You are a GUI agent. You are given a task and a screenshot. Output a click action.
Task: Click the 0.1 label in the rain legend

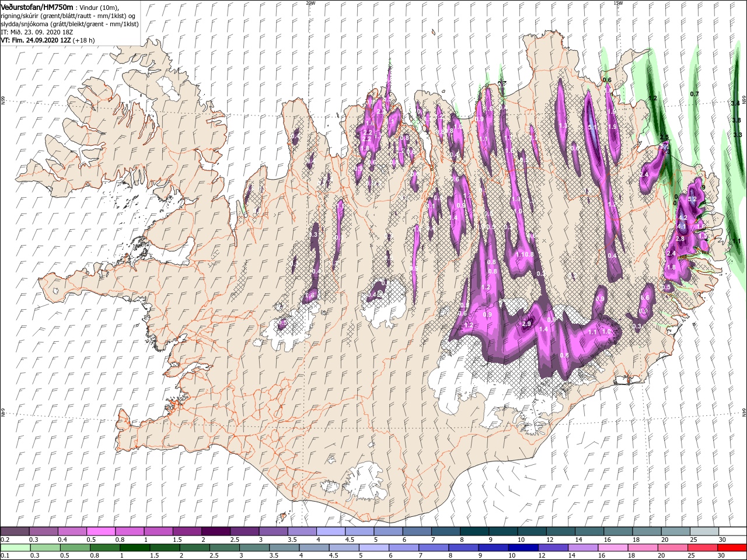5,556
